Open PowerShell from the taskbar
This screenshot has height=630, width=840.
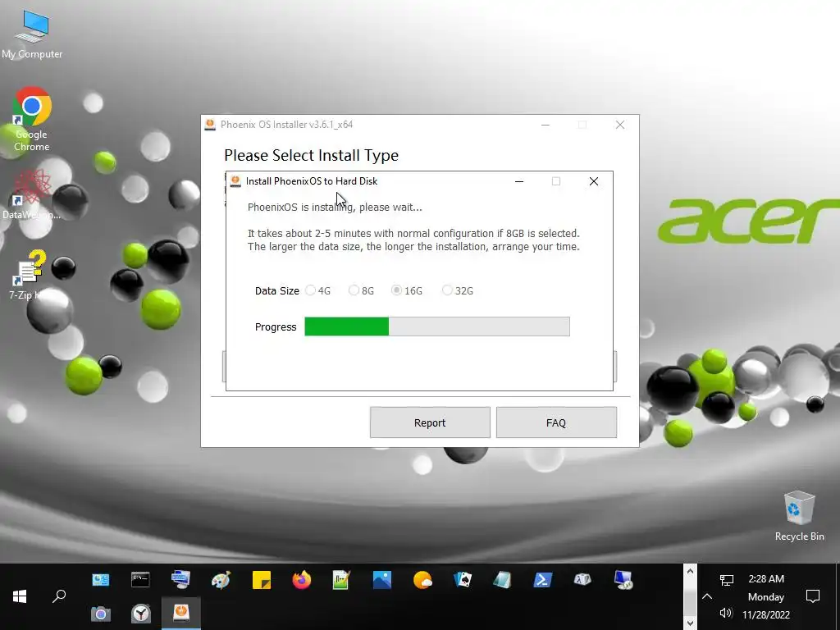click(542, 580)
